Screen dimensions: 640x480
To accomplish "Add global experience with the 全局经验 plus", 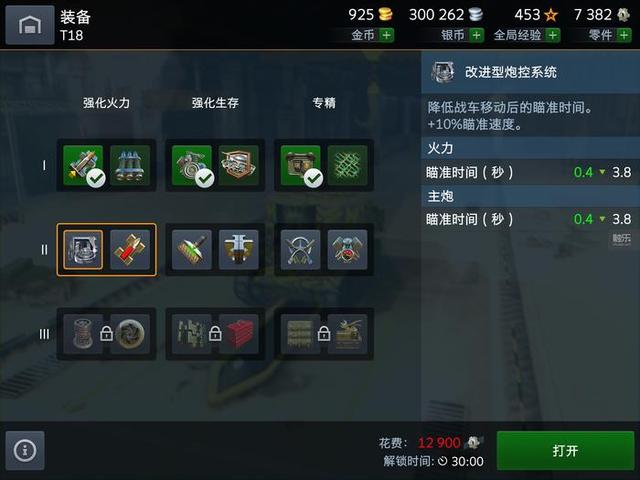I will (553, 35).
